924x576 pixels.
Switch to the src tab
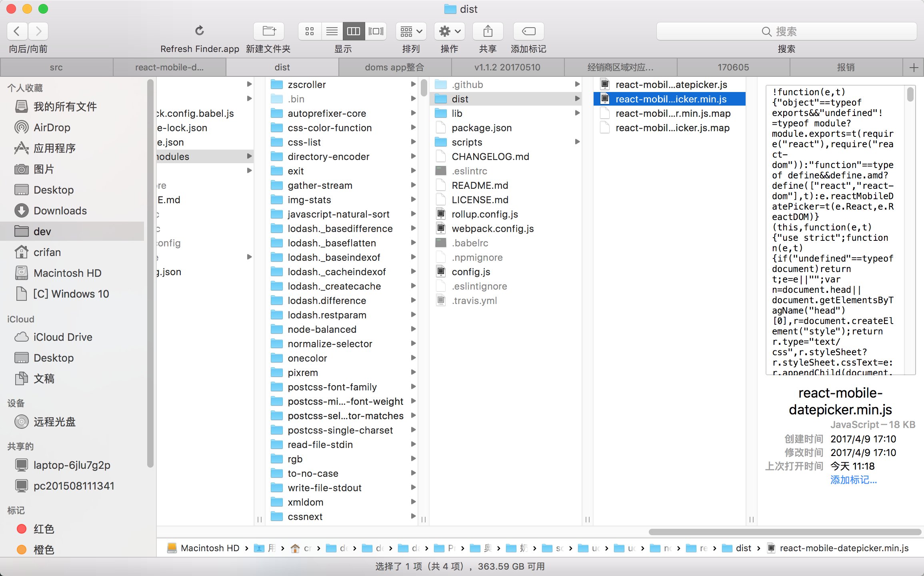(56, 67)
